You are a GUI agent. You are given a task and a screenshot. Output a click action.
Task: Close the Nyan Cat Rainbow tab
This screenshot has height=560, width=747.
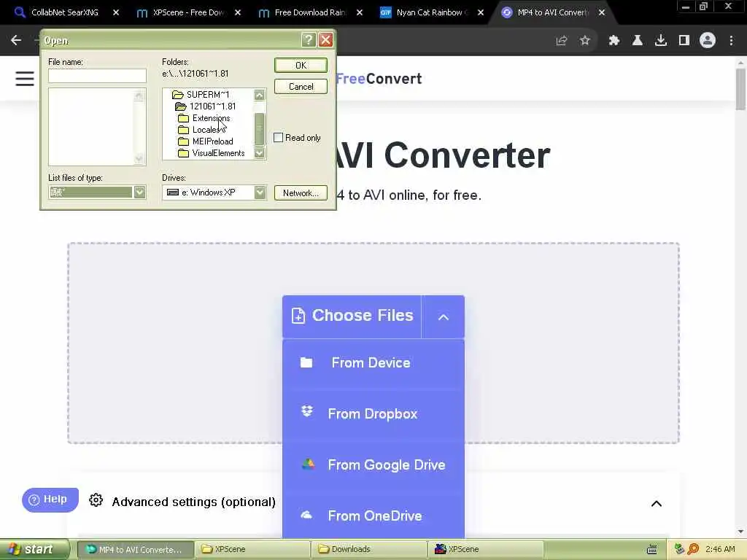click(x=481, y=12)
